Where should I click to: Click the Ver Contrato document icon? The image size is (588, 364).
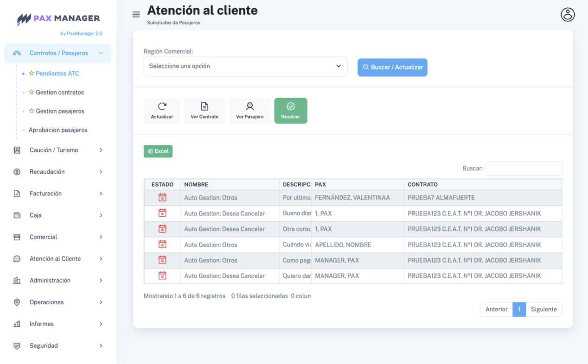tap(205, 107)
